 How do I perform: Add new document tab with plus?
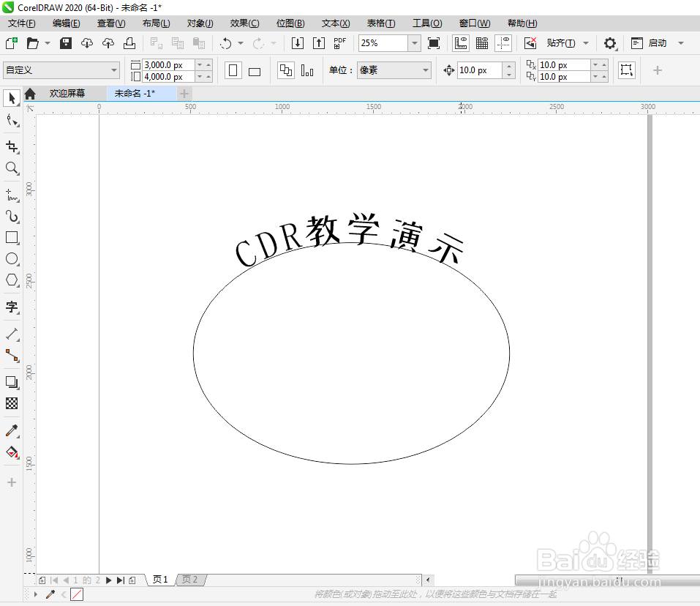[184, 94]
